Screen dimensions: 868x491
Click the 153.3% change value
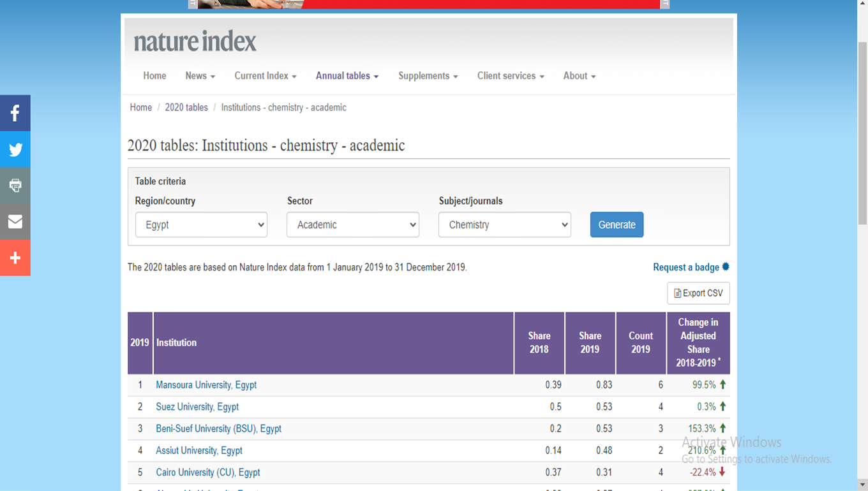[702, 429]
